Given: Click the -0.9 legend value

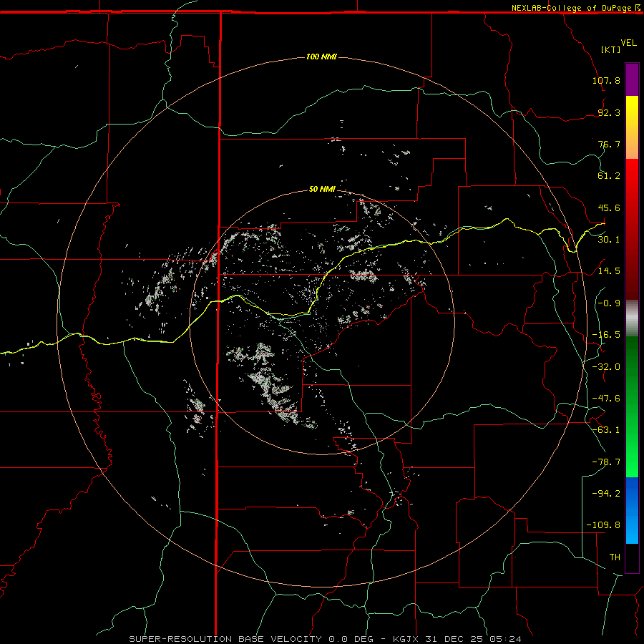Looking at the screenshot, I should point(609,303).
